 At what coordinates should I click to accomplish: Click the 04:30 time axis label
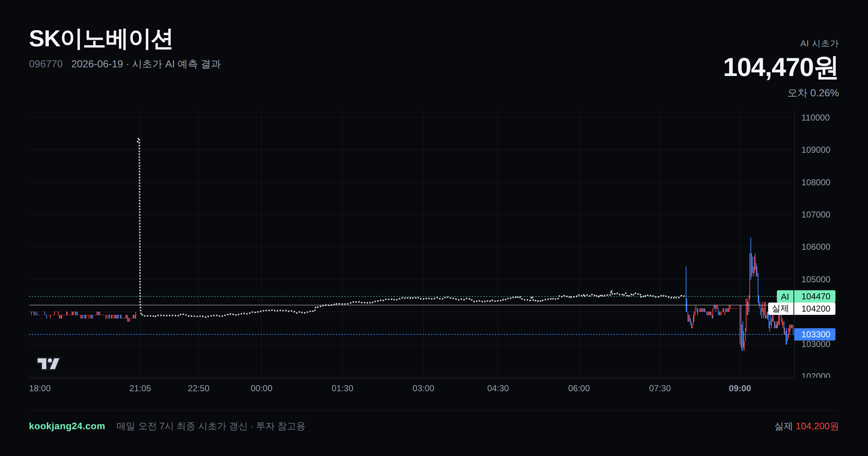pyautogui.click(x=498, y=388)
